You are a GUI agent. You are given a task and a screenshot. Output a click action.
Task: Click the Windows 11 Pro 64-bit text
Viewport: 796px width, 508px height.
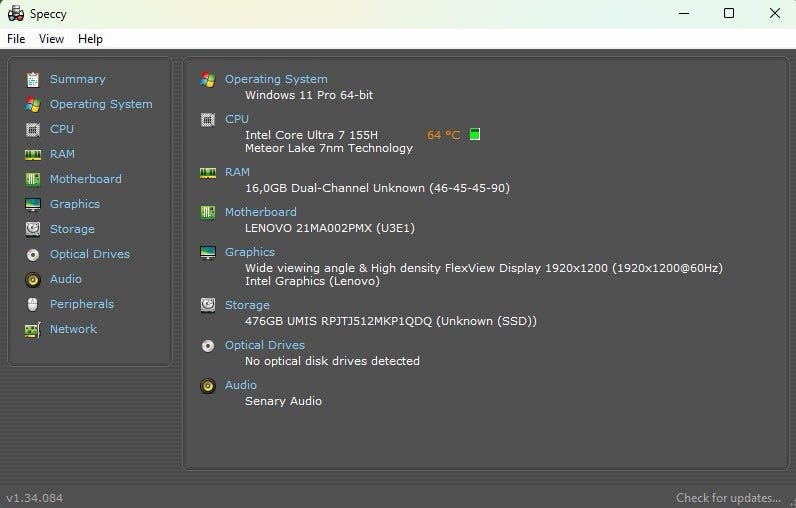point(309,95)
